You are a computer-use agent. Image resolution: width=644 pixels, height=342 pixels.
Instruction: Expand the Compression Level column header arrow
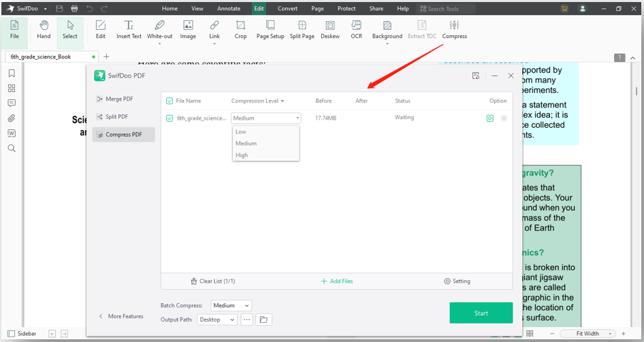click(283, 101)
